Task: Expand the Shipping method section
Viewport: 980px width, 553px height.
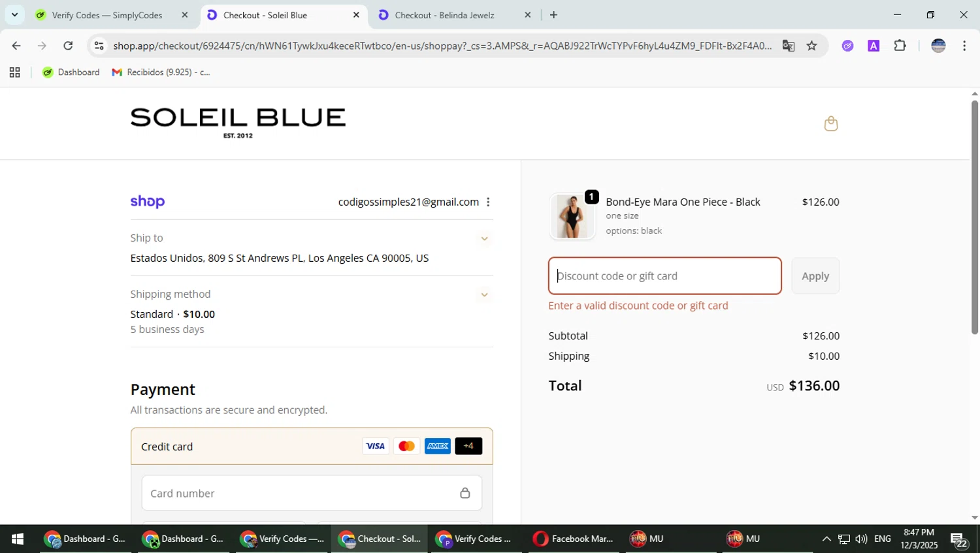Action: pos(484,294)
